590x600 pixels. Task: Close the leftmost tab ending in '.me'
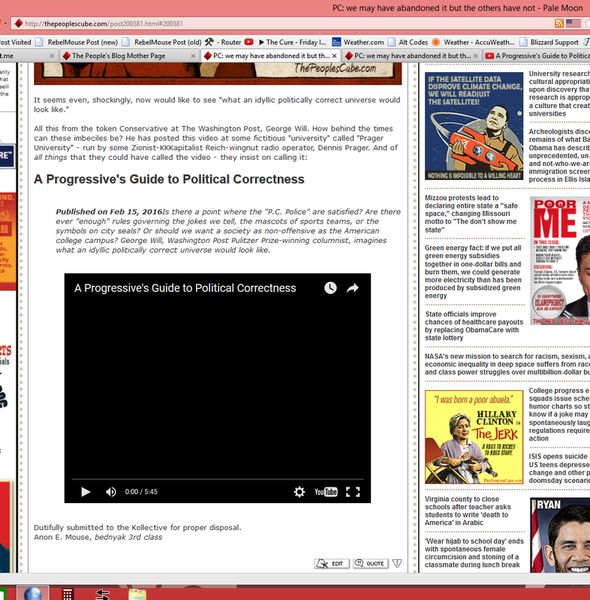coord(52,56)
